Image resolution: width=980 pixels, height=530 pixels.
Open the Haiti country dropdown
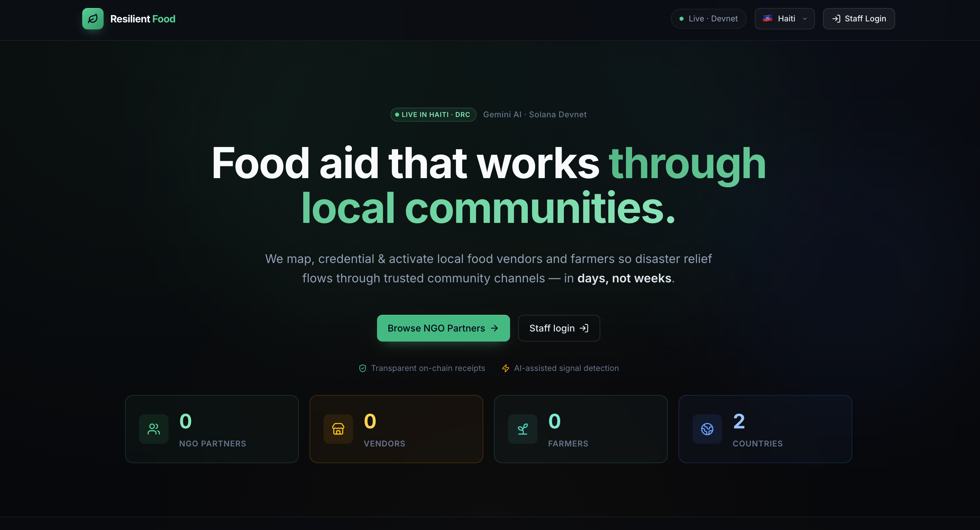[784, 19]
